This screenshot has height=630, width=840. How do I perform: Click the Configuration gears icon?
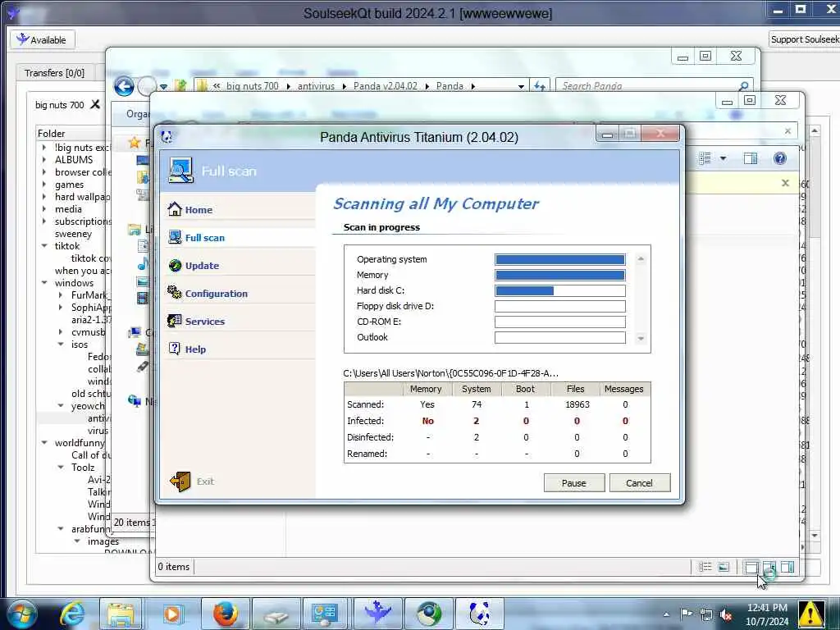[x=175, y=293]
